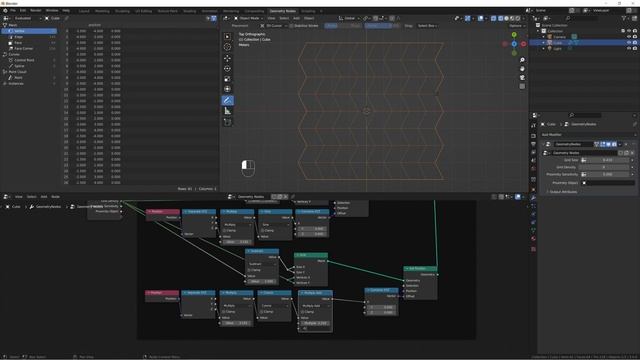Toggle the camera view icon in viewport
This screenshot has width=640, height=360.
click(x=522, y=78)
